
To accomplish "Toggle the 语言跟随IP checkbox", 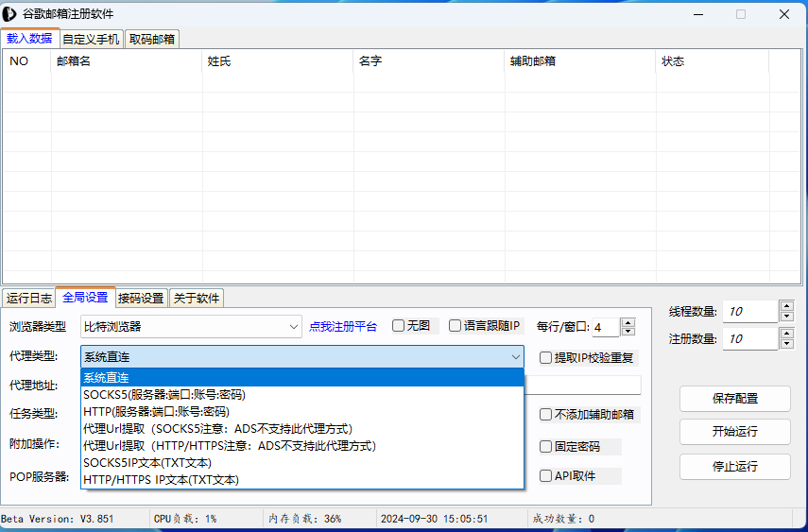I will point(456,326).
